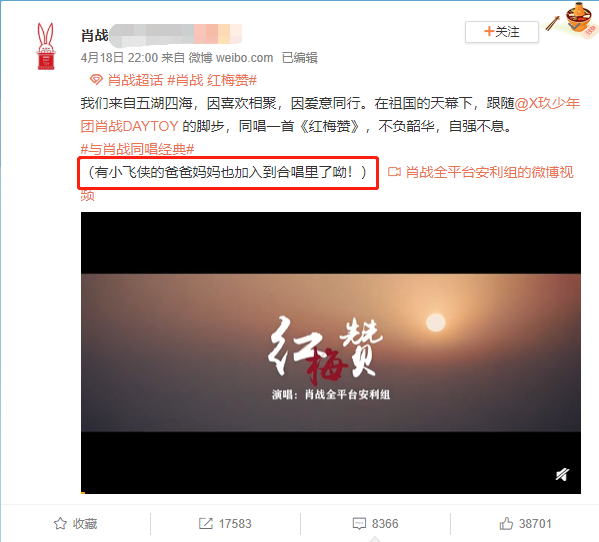Screen dimensions: 599x542
Task: Open hashtag #肖战 红梅赞#
Action: (x=212, y=80)
